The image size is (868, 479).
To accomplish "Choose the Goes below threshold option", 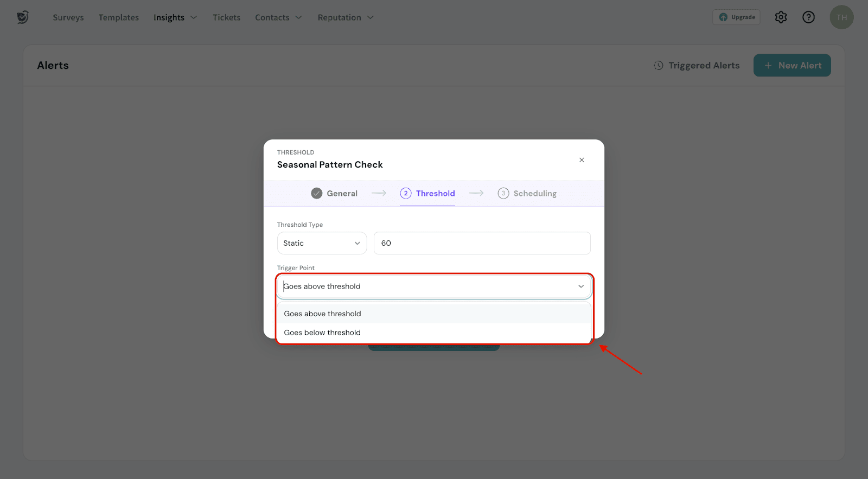I will [322, 333].
